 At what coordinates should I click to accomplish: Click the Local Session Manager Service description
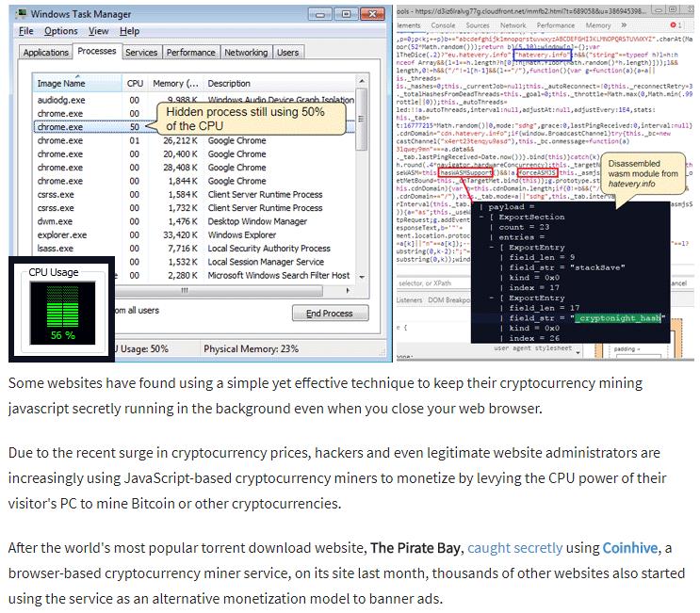266,262
